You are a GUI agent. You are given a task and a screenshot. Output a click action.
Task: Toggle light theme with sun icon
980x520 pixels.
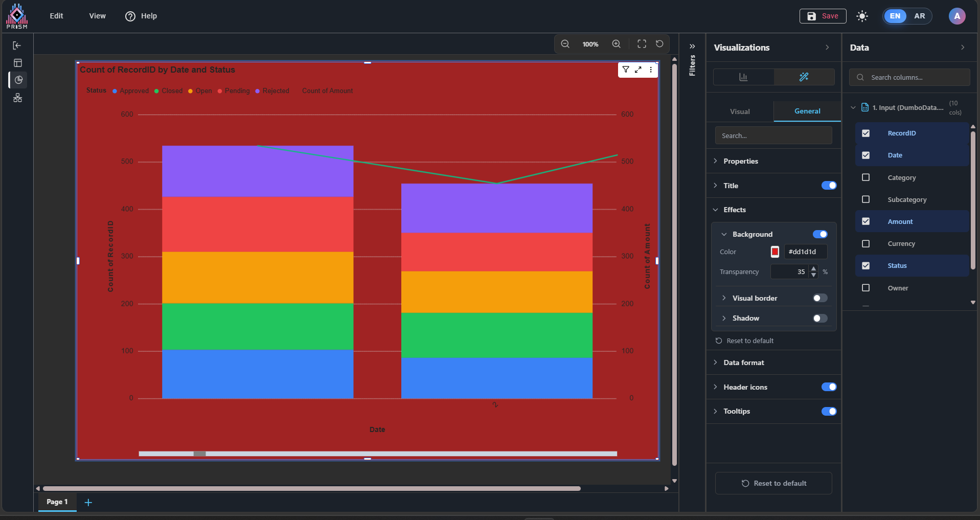[x=862, y=16]
